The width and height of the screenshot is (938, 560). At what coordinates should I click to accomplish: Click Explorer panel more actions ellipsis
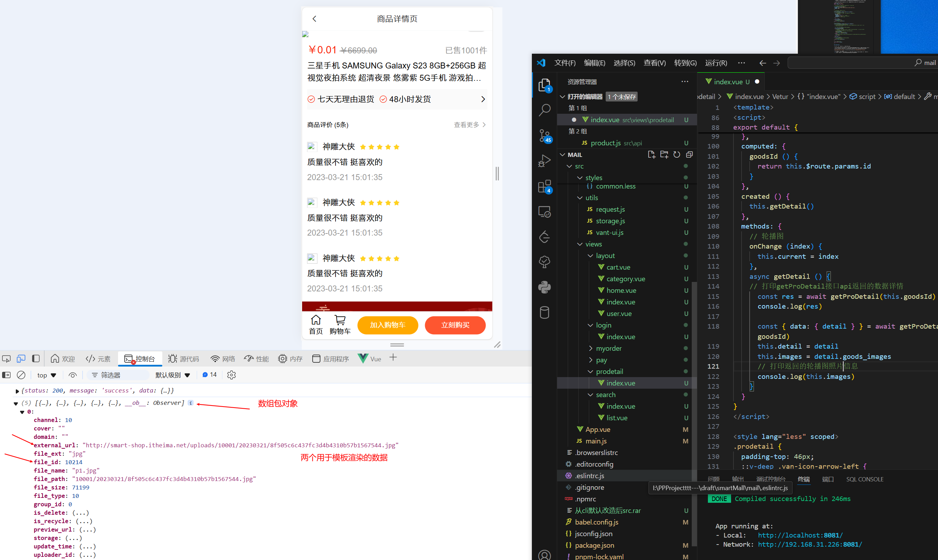(685, 81)
